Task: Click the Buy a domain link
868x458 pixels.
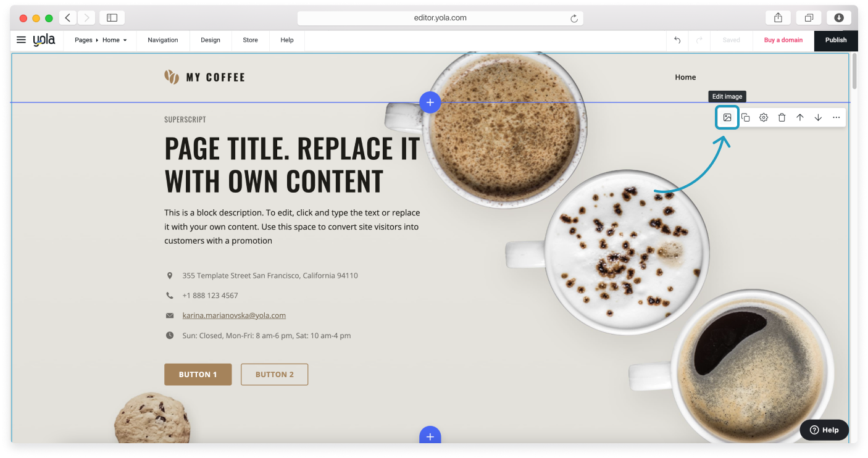Action: coord(783,40)
